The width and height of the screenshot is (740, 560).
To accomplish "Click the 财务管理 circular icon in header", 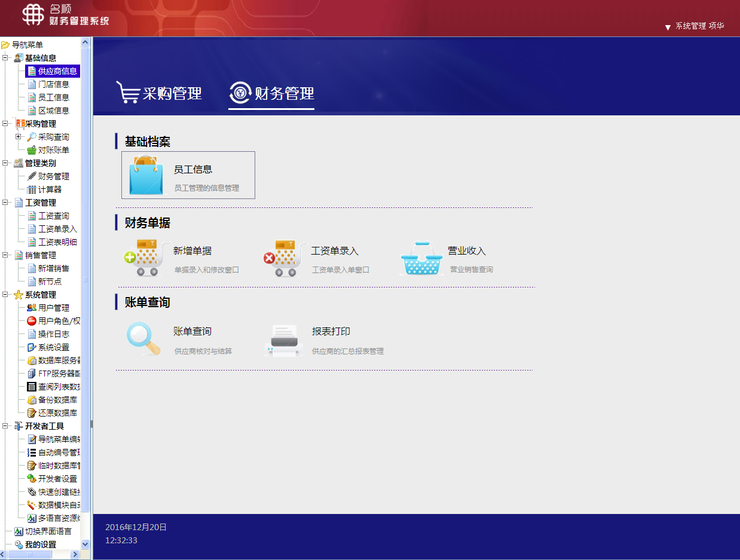I will point(241,93).
